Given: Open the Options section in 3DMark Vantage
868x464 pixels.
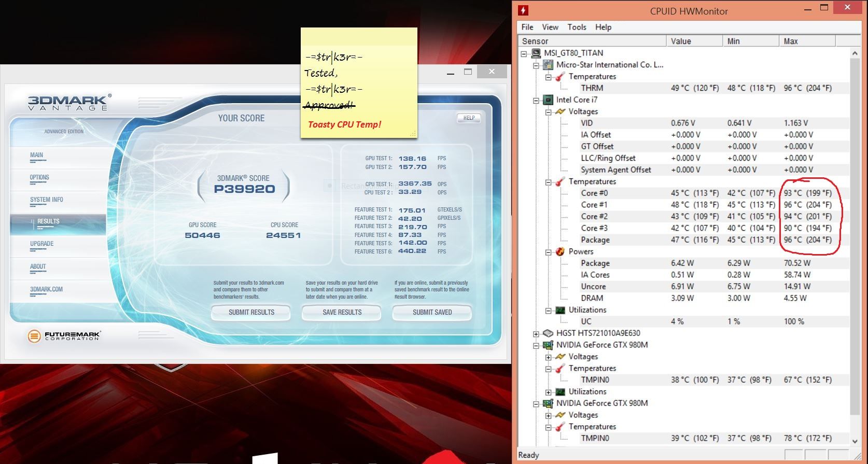Looking at the screenshot, I should pyautogui.click(x=58, y=180).
